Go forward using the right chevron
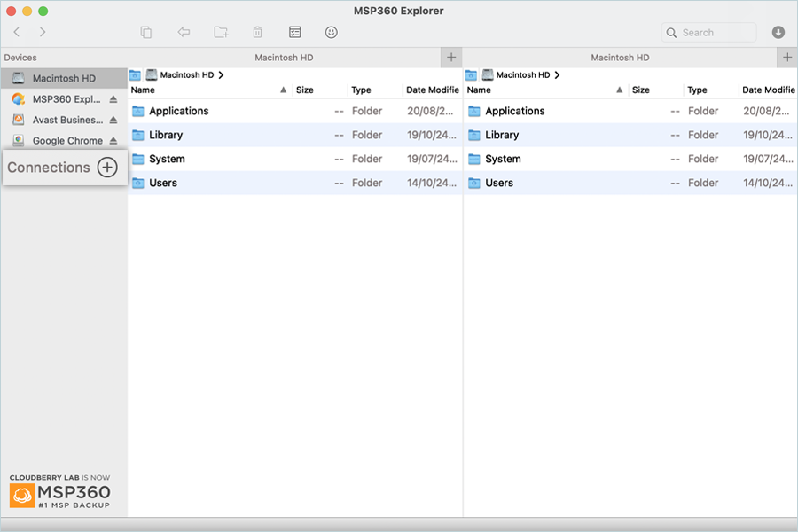The image size is (798, 532). (42, 33)
